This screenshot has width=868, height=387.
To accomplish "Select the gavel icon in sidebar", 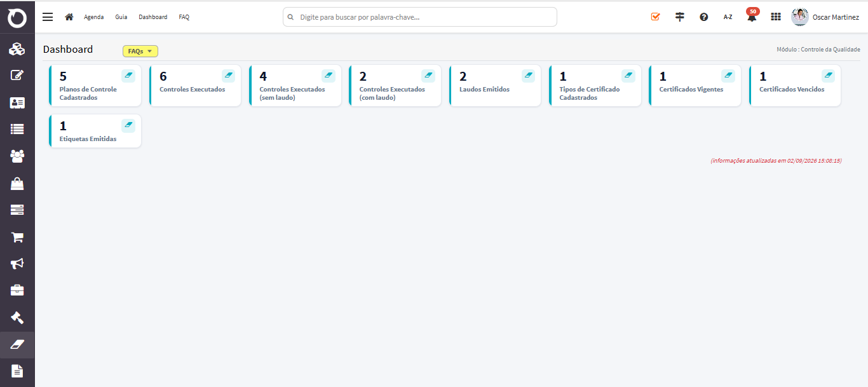I will [x=17, y=317].
